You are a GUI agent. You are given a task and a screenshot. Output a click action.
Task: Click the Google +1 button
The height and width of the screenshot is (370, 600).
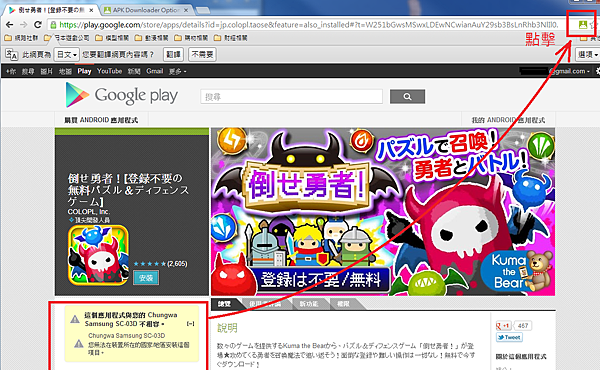point(503,326)
